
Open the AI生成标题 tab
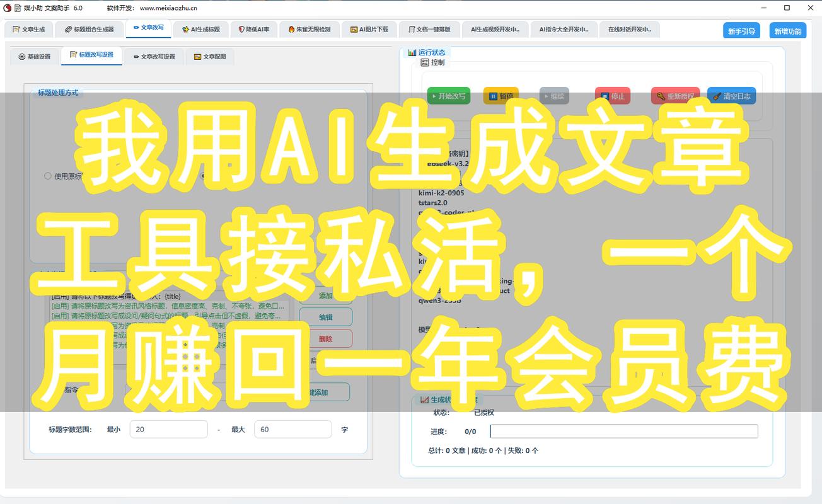200,29
